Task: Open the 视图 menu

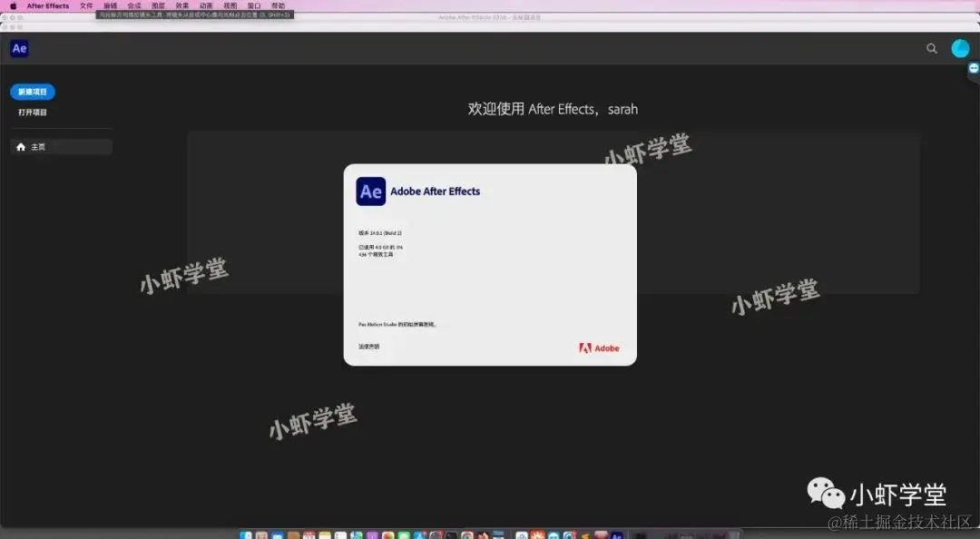Action: click(x=230, y=5)
